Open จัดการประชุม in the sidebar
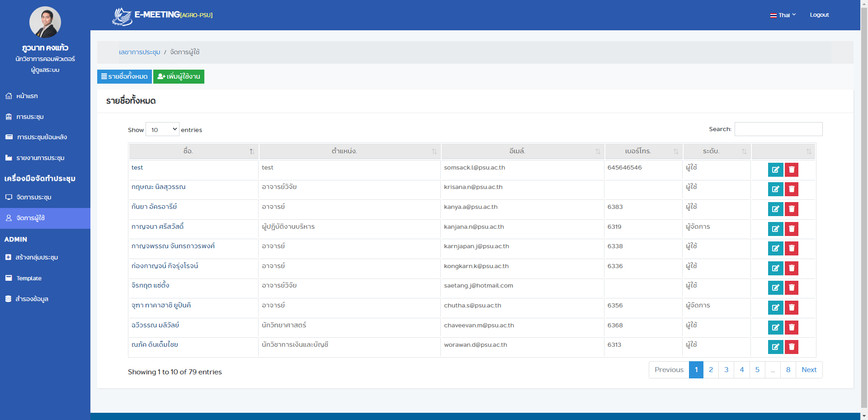Viewport: 868px width, 420px height. point(45,197)
